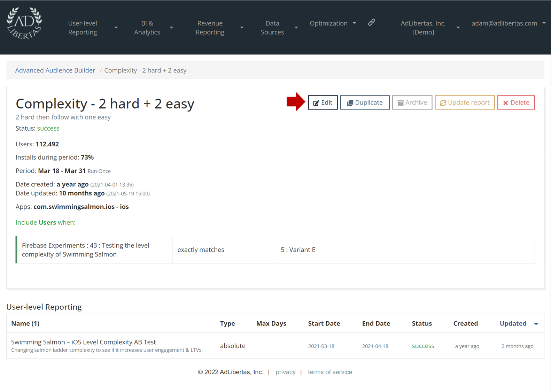The image size is (551, 392).
Task: Open the terms of service link
Action: [x=330, y=372]
